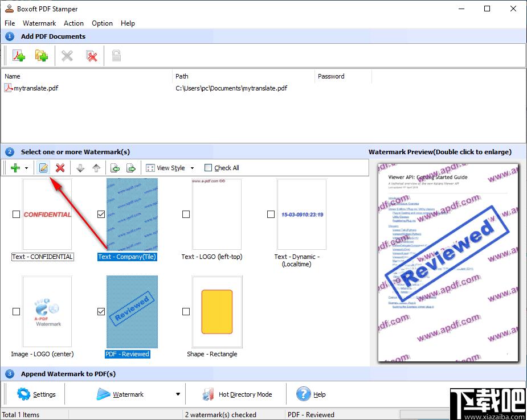Image resolution: width=527 pixels, height=420 pixels.
Task: Expand the Watermark button dropdown arrow
Action: 178,394
